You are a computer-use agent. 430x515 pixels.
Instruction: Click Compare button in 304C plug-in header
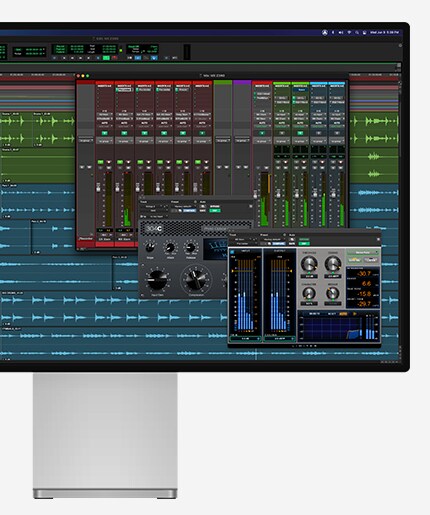click(x=189, y=211)
